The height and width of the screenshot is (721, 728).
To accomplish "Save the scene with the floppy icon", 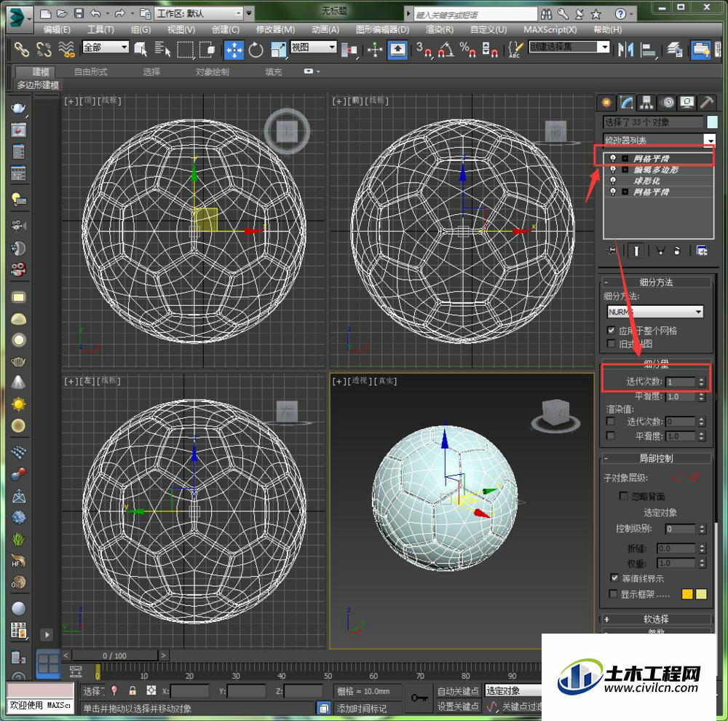I will click(79, 13).
